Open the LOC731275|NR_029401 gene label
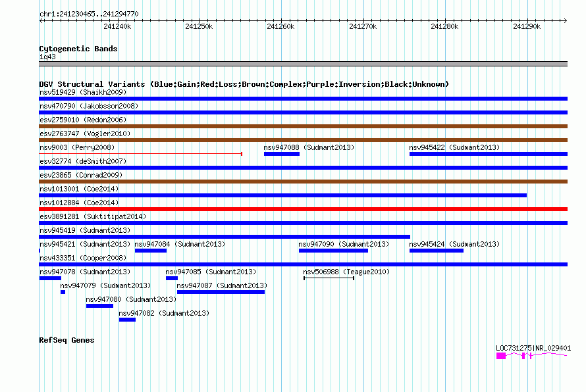586x392 pixels. (x=533, y=348)
